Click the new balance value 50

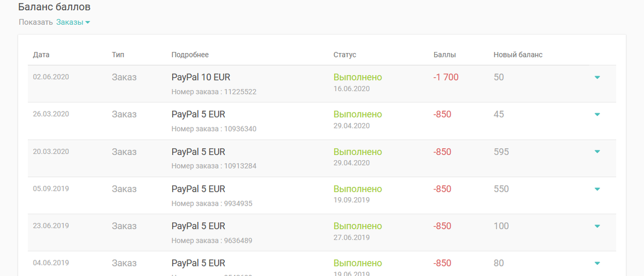pos(499,77)
